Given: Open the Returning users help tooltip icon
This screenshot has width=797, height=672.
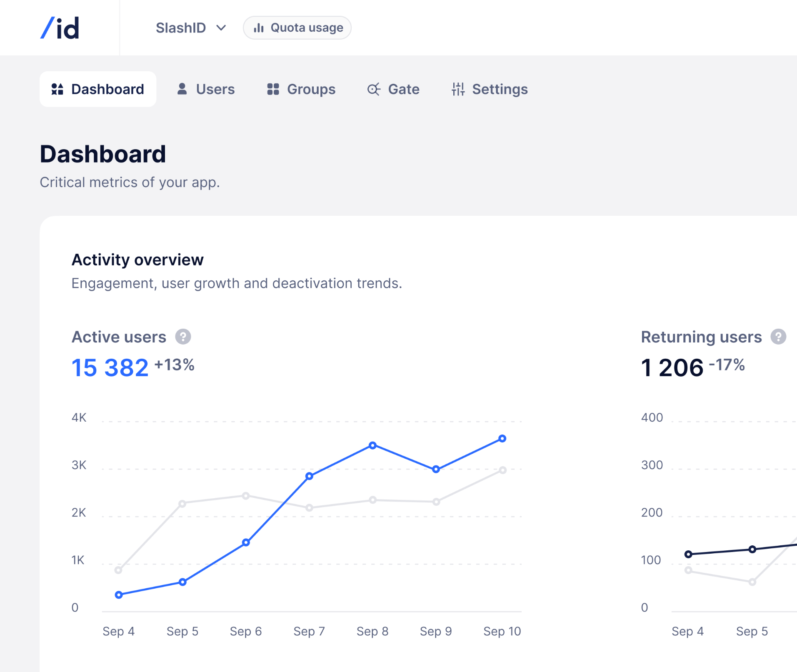Looking at the screenshot, I should pos(778,337).
